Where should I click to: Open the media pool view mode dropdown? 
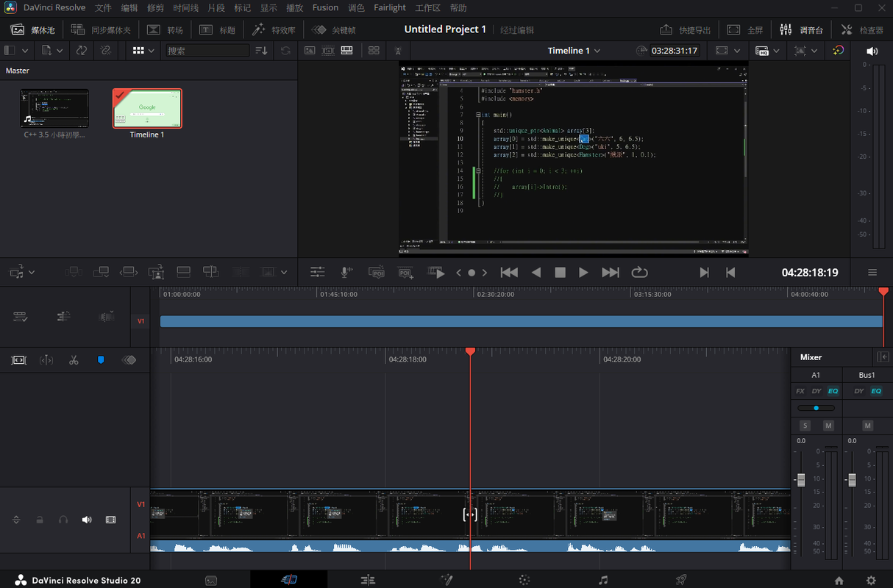point(143,51)
